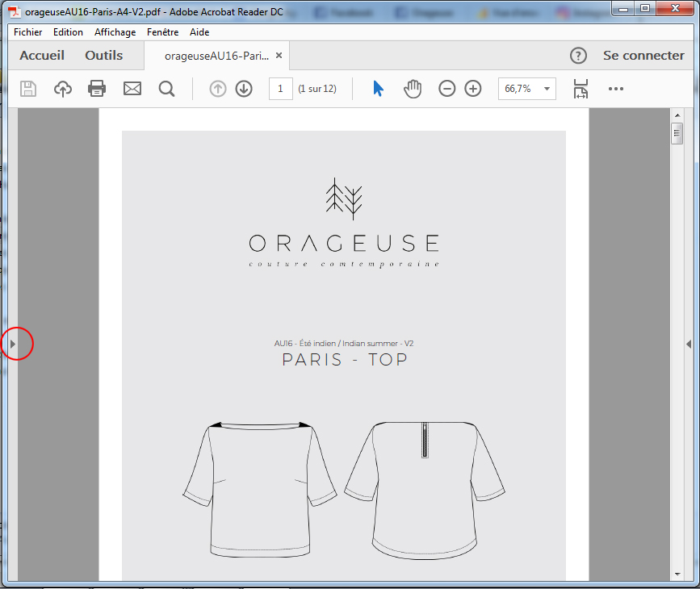The height and width of the screenshot is (589, 700).
Task: Zoom out with the minus icon
Action: [446, 89]
